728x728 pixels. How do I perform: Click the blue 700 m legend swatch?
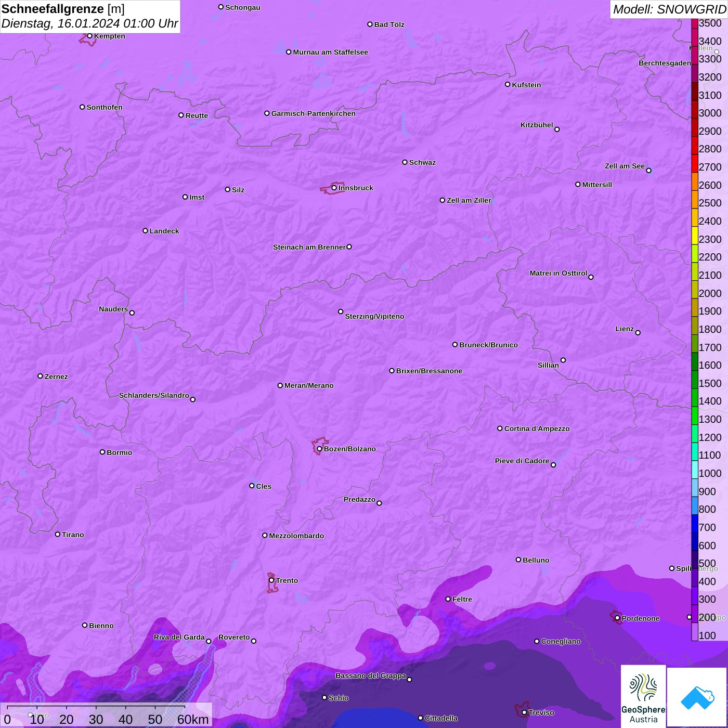[695, 524]
